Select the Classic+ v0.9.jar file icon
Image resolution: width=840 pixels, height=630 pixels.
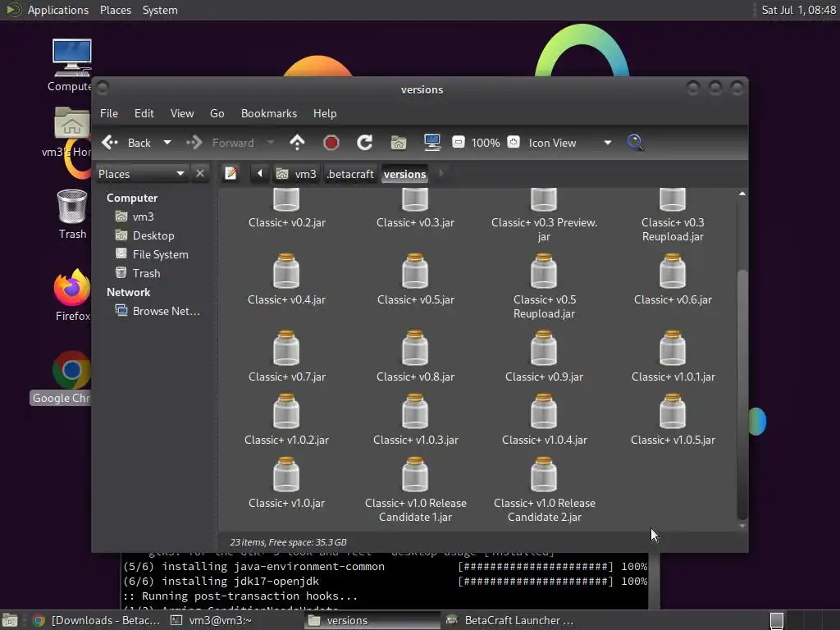(544, 348)
